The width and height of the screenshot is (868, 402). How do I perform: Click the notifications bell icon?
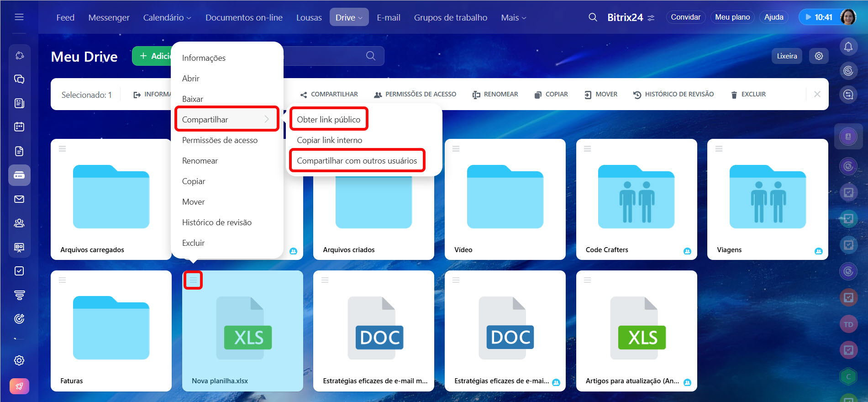point(848,47)
